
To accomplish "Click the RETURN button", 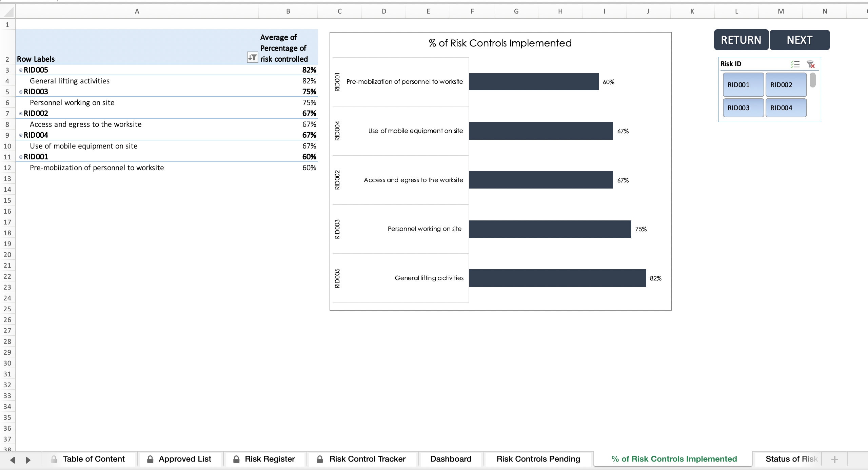I will 741,40.
